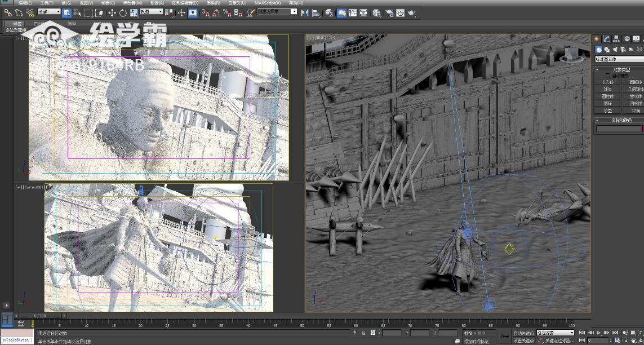Open Rendered Frame Window
644x345 pixels.
[x=401, y=13]
